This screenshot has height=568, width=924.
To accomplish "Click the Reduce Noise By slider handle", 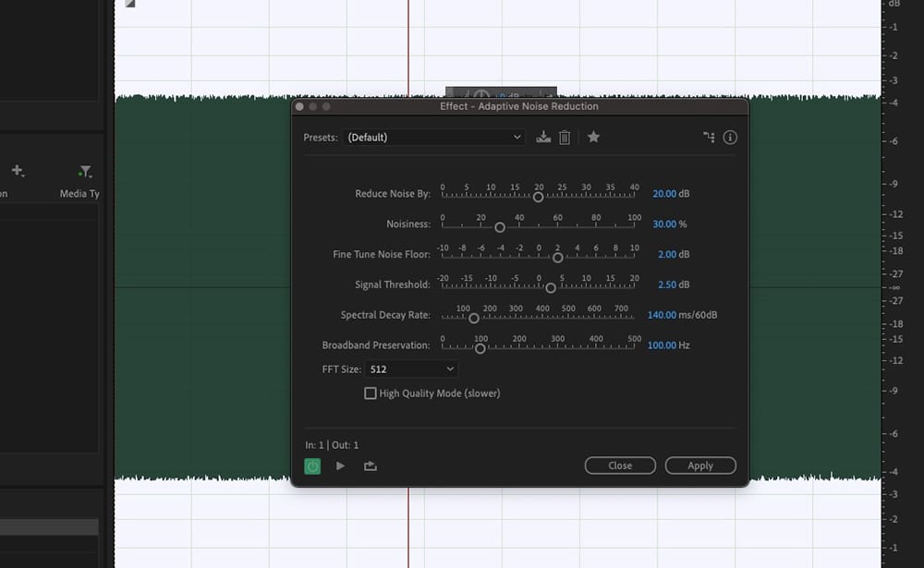I will click(539, 197).
